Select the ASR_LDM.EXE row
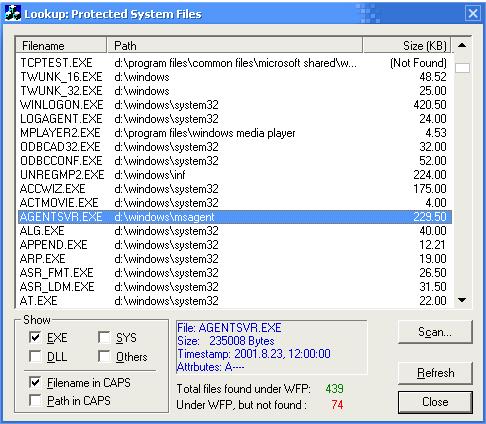 [235, 287]
